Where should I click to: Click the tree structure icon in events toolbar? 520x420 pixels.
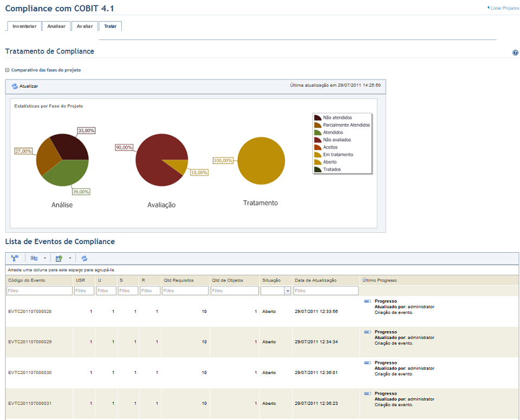pyautogui.click(x=15, y=258)
